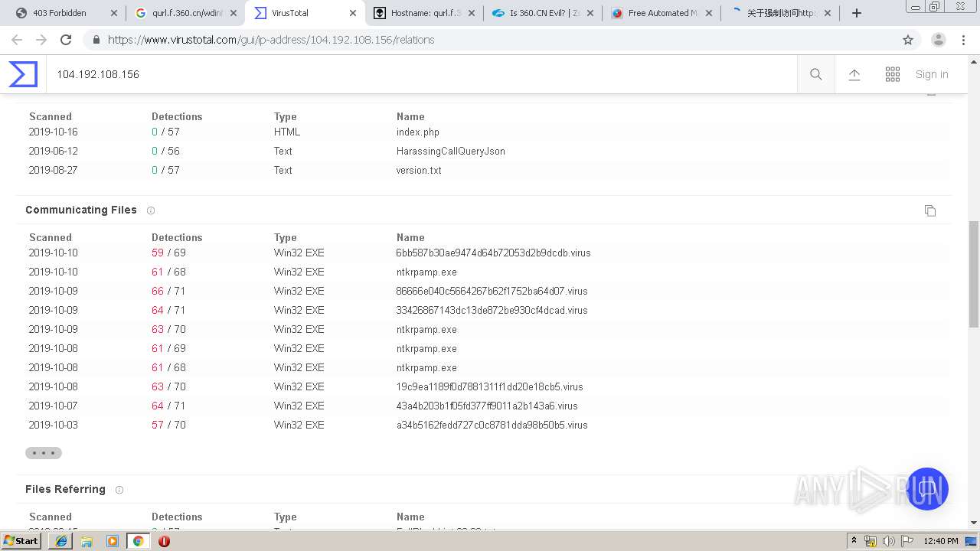The height and width of the screenshot is (551, 980).
Task: Click the volume speaker tray icon
Action: click(889, 541)
